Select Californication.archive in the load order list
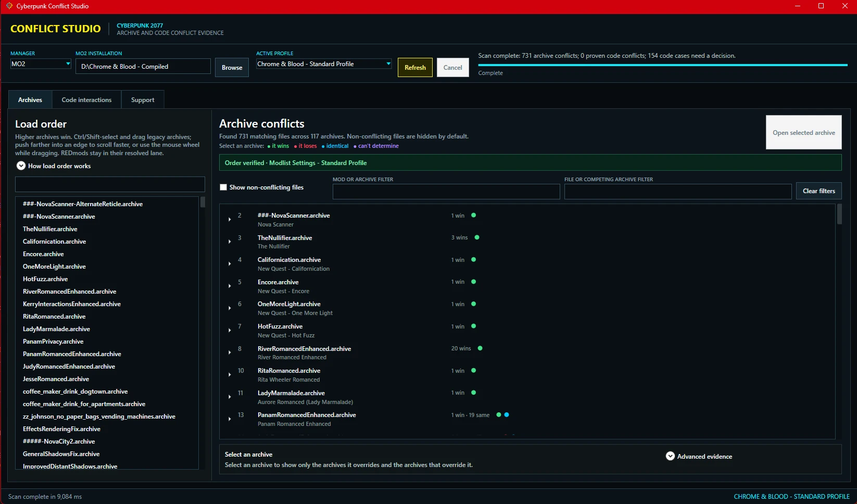Viewport: 857px width, 504px height. 107,242
